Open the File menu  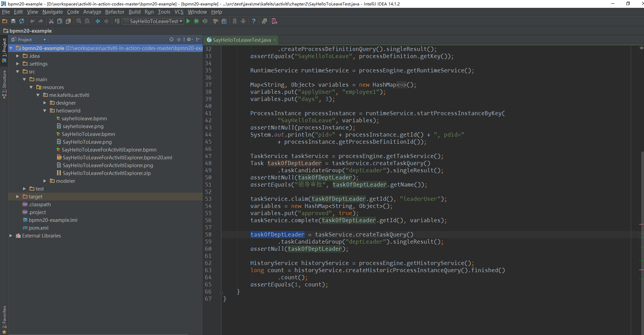pyautogui.click(x=6, y=12)
